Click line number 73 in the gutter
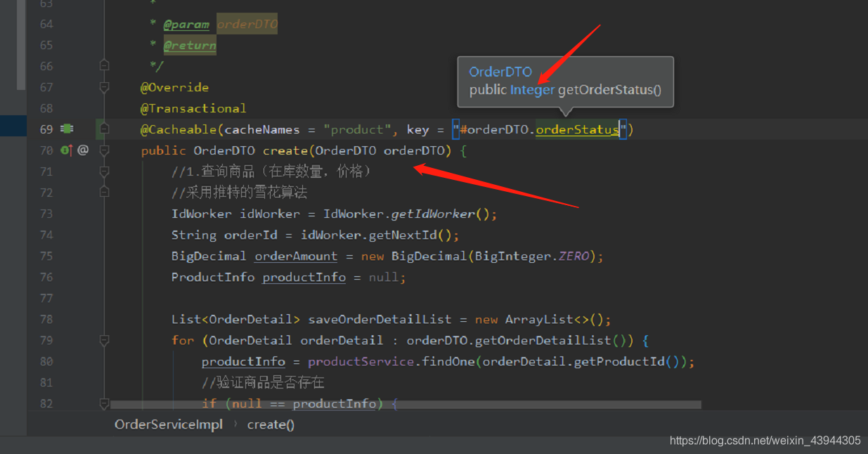Viewport: 868px width, 454px height. click(46, 214)
